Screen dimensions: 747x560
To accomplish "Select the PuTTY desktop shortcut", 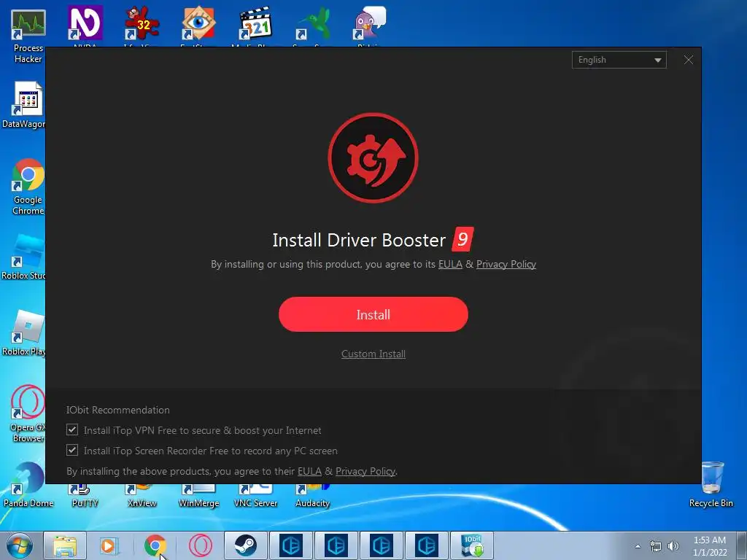I will [85, 496].
